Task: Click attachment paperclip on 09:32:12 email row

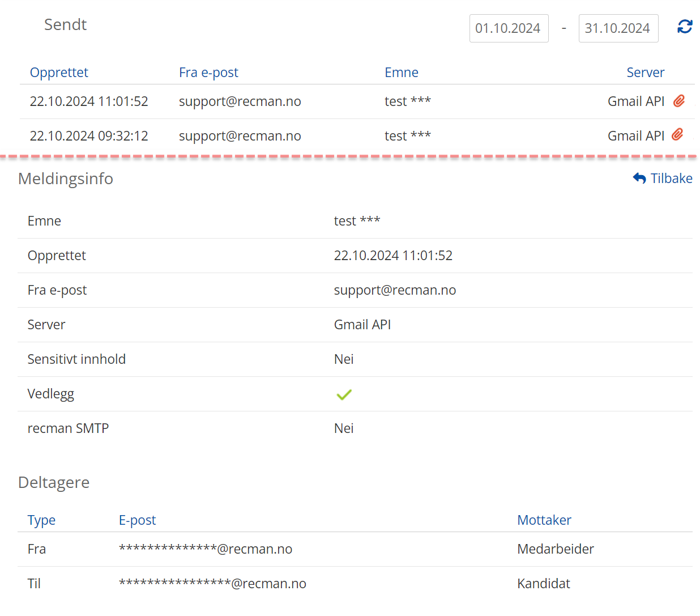Action: tap(677, 135)
